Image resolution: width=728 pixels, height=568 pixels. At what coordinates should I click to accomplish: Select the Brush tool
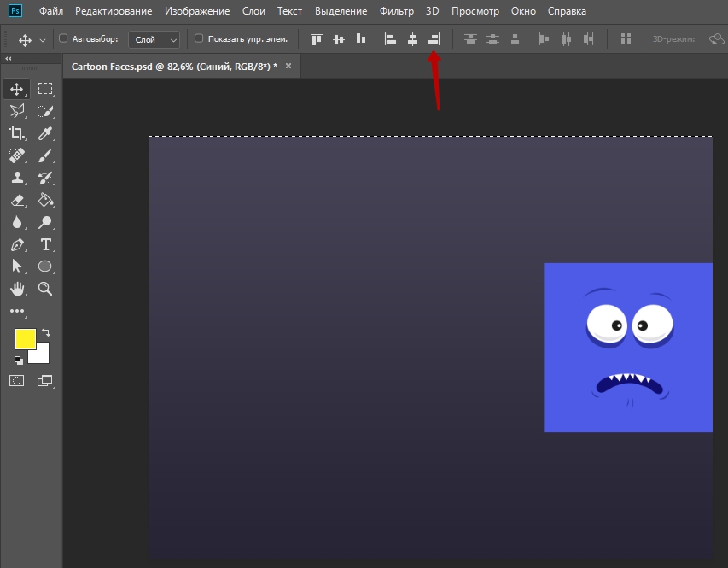click(x=46, y=155)
